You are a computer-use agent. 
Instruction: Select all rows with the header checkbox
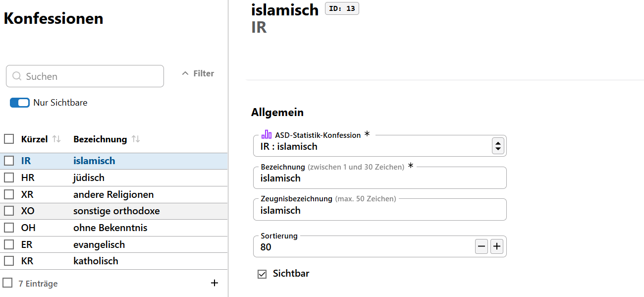pos(8,139)
